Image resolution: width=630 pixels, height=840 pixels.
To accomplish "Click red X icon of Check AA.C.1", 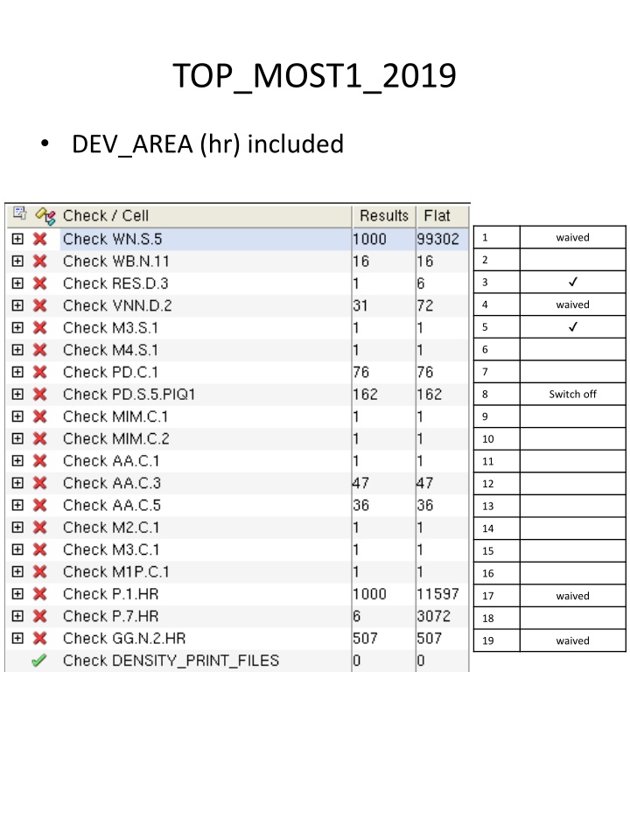I will click(39, 461).
